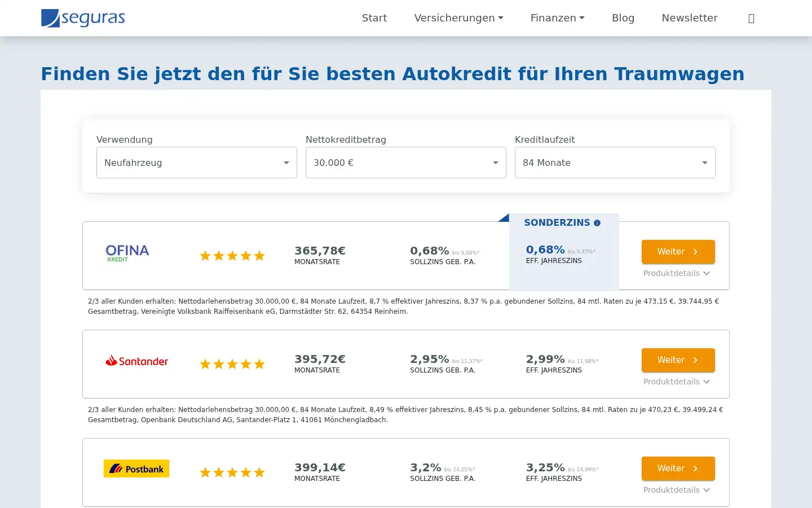Image resolution: width=812 pixels, height=508 pixels.
Task: Click the OFINA Kredit logo
Action: (x=127, y=253)
